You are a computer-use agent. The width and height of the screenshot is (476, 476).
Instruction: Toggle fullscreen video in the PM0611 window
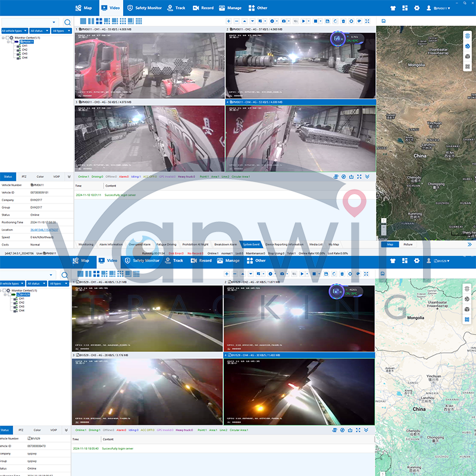point(367,21)
